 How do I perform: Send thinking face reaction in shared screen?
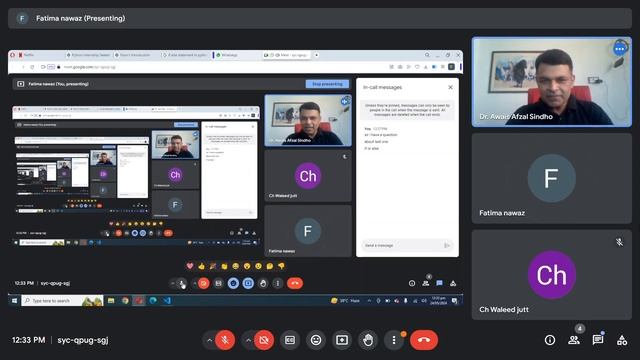[x=270, y=266]
